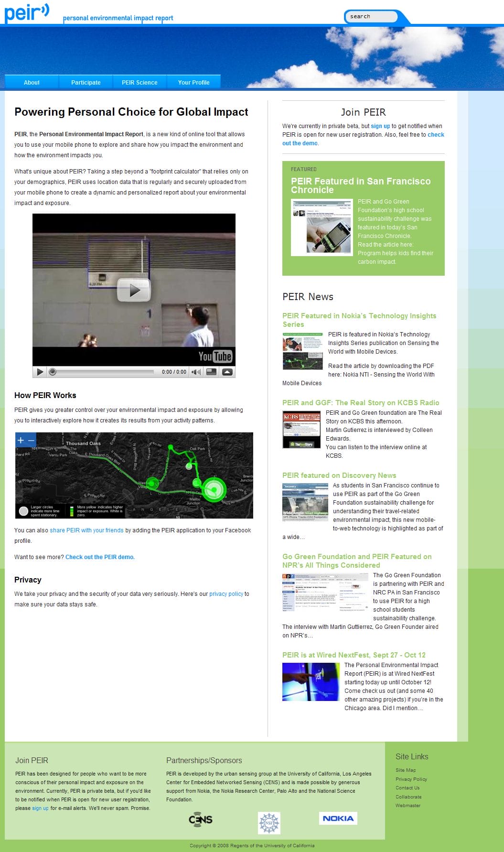Open the About tab

pos(32,82)
